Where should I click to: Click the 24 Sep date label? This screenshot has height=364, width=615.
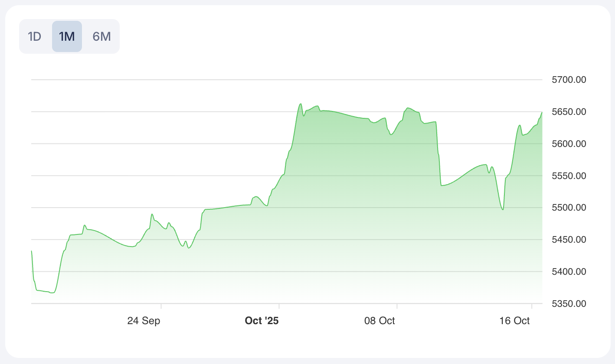pyautogui.click(x=144, y=321)
